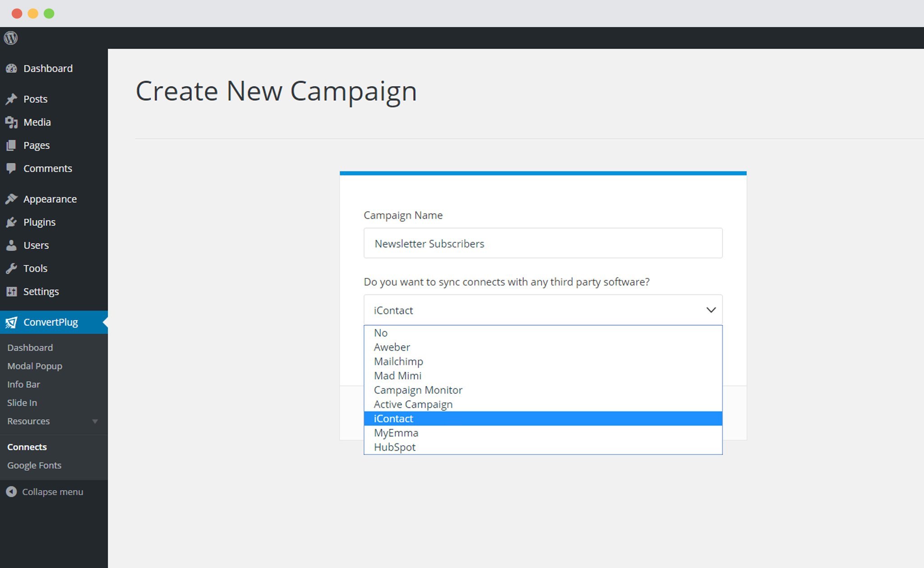The height and width of the screenshot is (568, 924).
Task: Go to Modal Popup submenu
Action: coord(35,366)
